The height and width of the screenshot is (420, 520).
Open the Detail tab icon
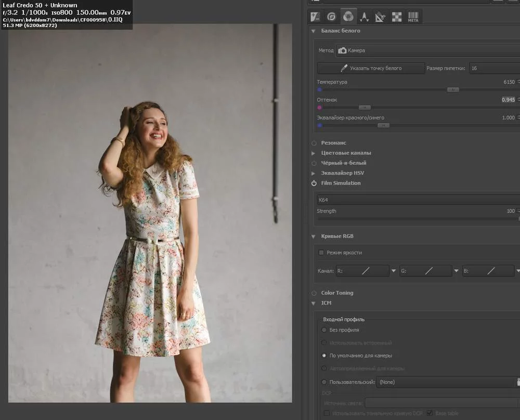(331, 17)
